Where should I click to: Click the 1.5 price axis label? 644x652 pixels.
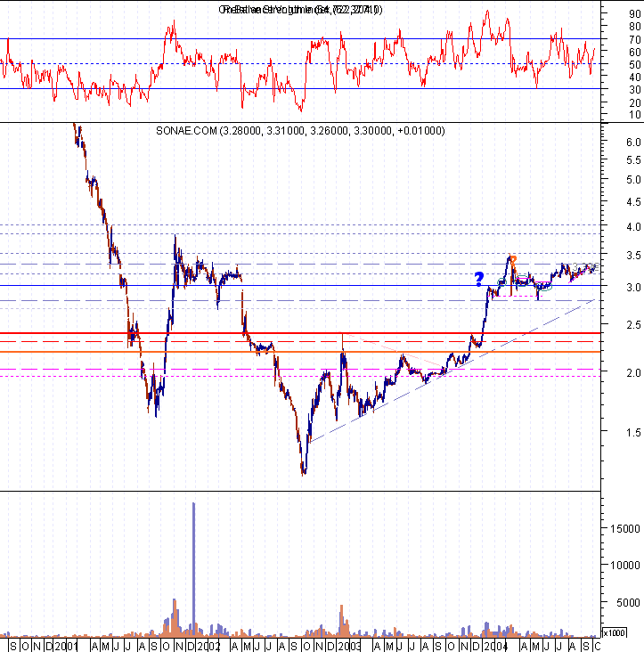(633, 433)
